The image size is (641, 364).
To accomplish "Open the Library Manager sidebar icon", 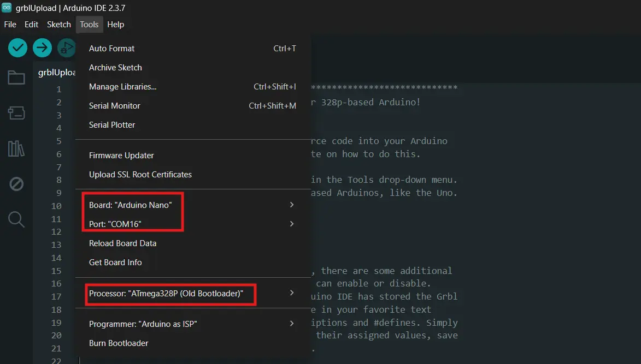I will click(16, 148).
